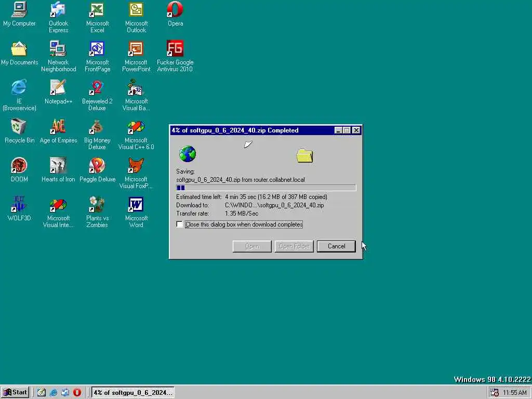Select Network Neighborhood icon
532x399 pixels.
(x=58, y=56)
